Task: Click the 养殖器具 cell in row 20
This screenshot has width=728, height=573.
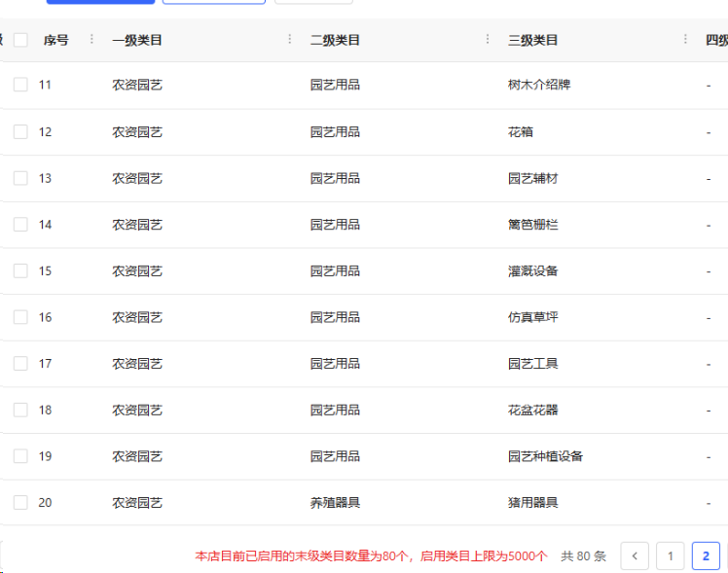Action: (x=335, y=503)
